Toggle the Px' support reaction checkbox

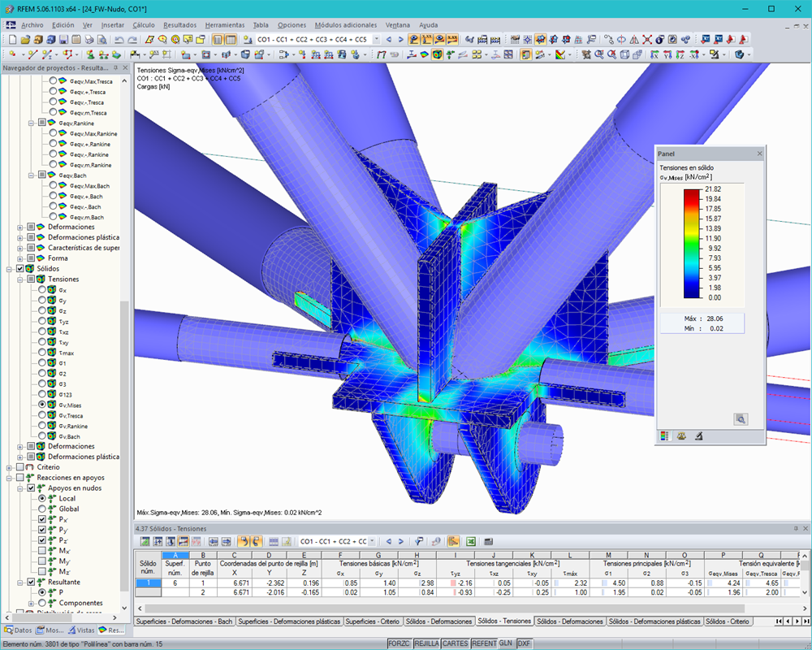[x=42, y=519]
